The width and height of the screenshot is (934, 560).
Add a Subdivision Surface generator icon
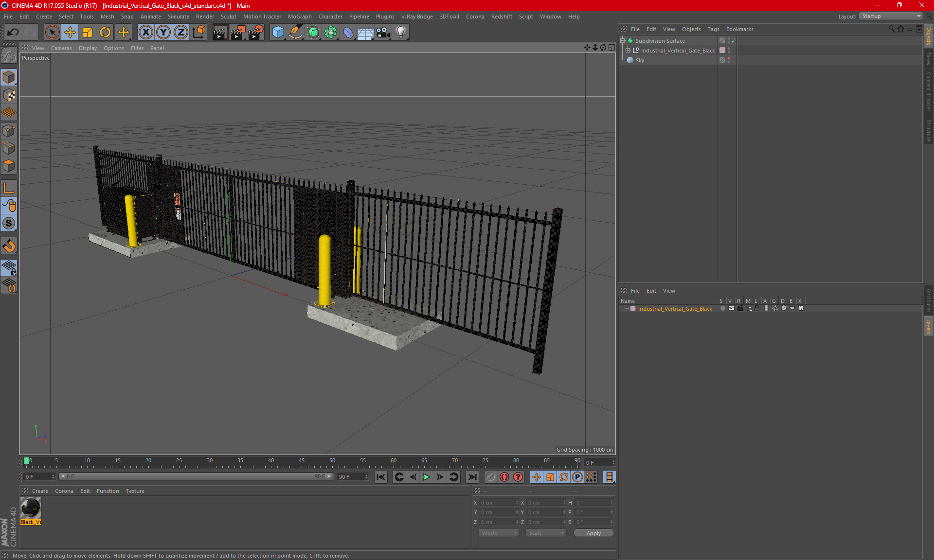pos(313,32)
